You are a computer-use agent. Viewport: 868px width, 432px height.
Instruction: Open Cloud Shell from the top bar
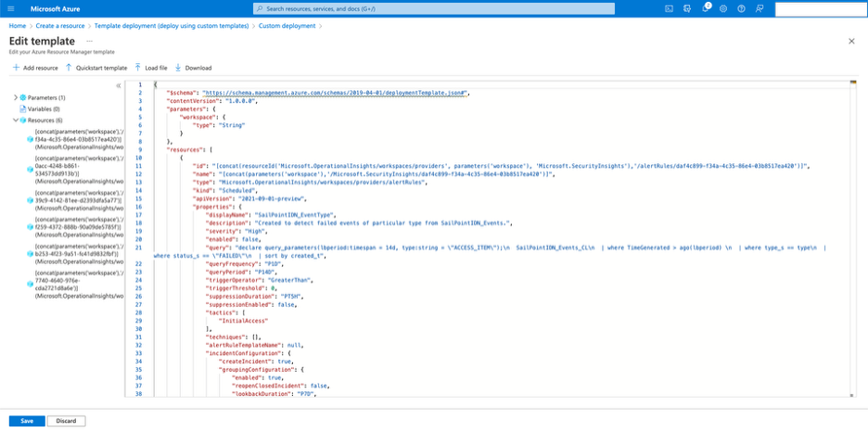[669, 9]
